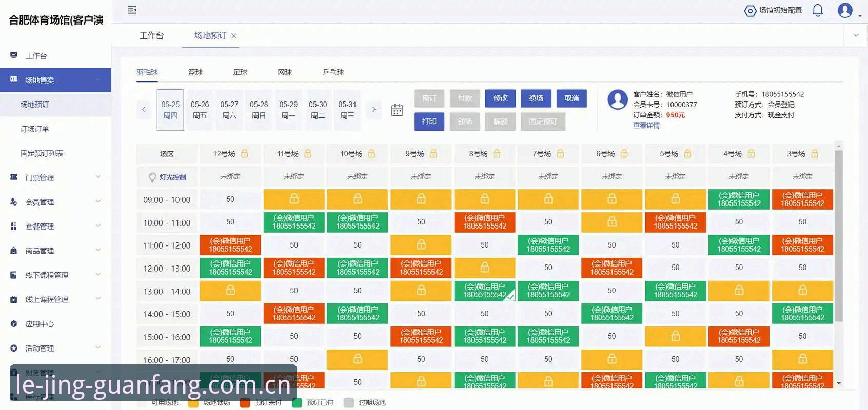This screenshot has width=868, height=410.
Task: Open notifications bell icon
Action: click(x=818, y=10)
